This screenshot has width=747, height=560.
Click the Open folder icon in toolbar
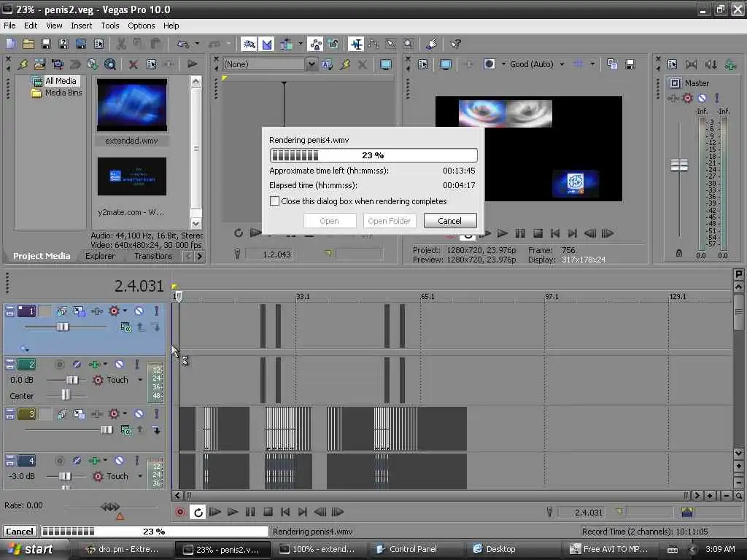[x=28, y=44]
